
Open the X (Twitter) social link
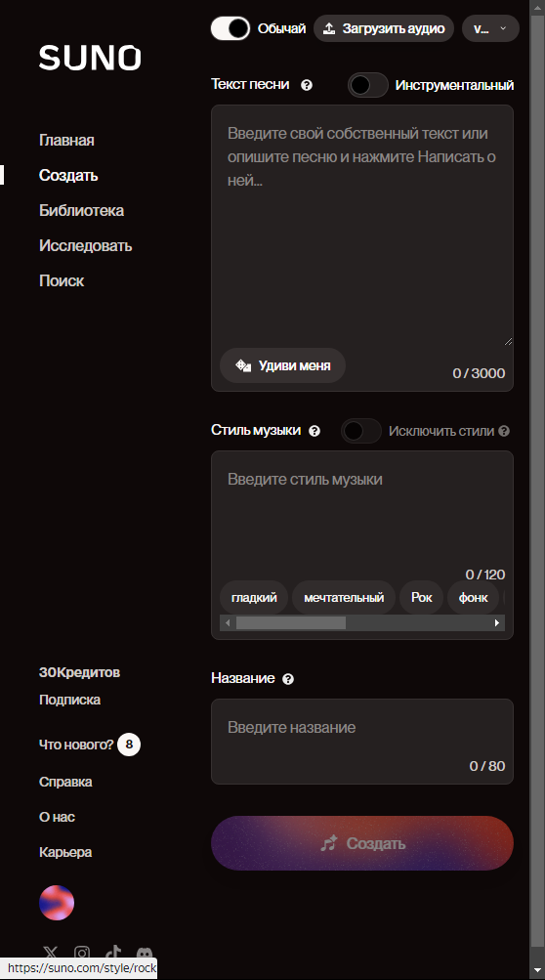pyautogui.click(x=50, y=953)
